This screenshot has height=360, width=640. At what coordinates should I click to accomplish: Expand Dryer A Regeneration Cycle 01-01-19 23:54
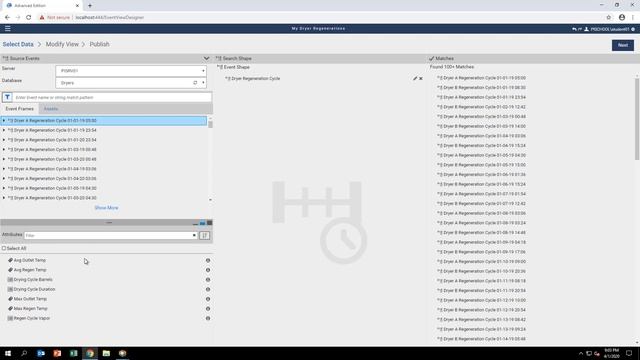click(x=4, y=130)
